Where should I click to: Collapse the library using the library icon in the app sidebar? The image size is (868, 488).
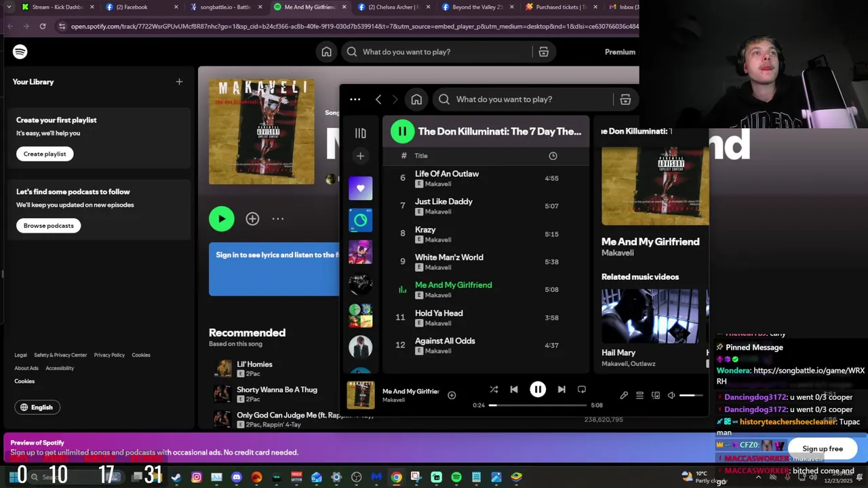[360, 133]
